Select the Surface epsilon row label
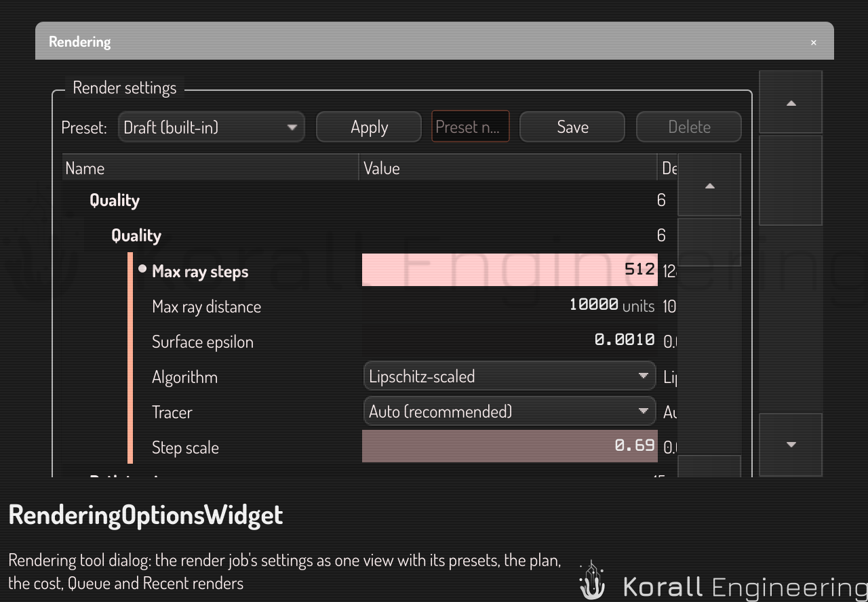This screenshot has width=868, height=602. click(203, 342)
